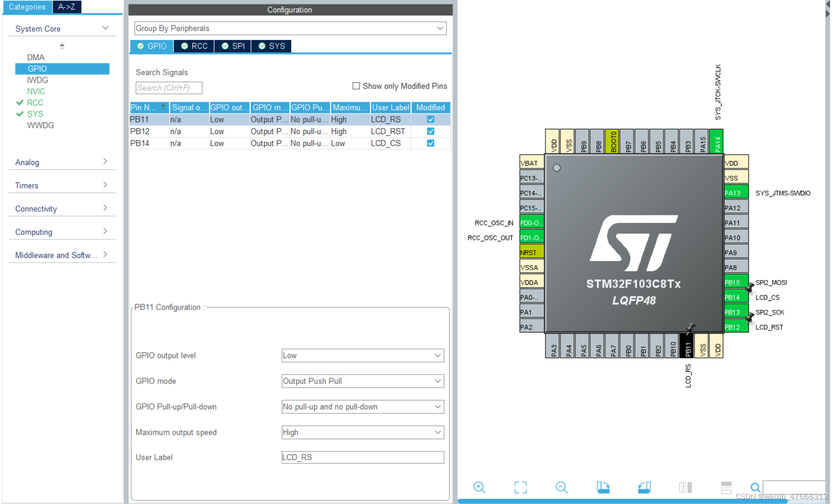The height and width of the screenshot is (504, 834).
Task: Switch to the SPI tab
Action: pyautogui.click(x=233, y=46)
